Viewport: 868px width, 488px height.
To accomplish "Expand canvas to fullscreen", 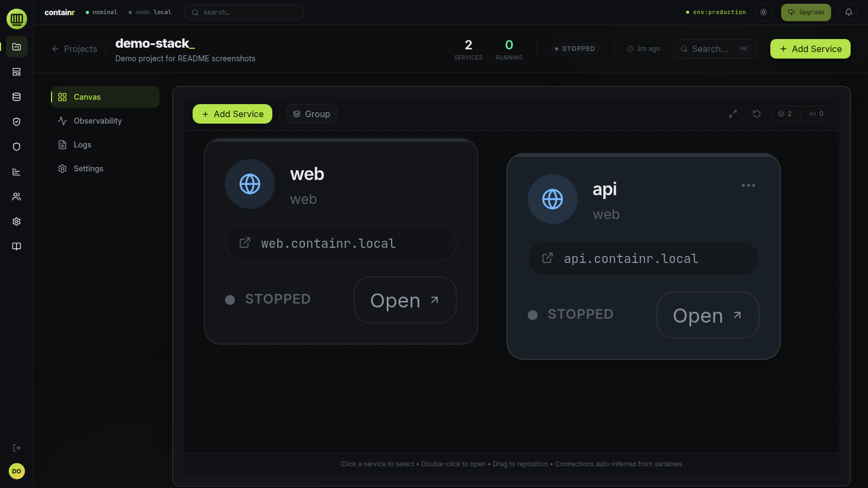I will click(733, 114).
